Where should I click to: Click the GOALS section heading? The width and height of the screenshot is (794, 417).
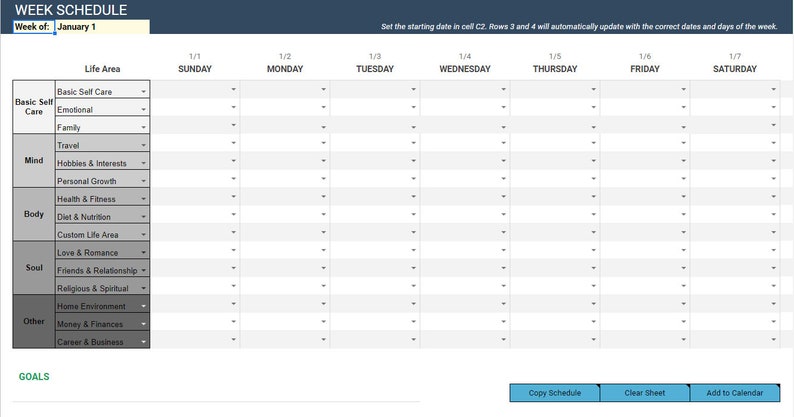pos(34,376)
